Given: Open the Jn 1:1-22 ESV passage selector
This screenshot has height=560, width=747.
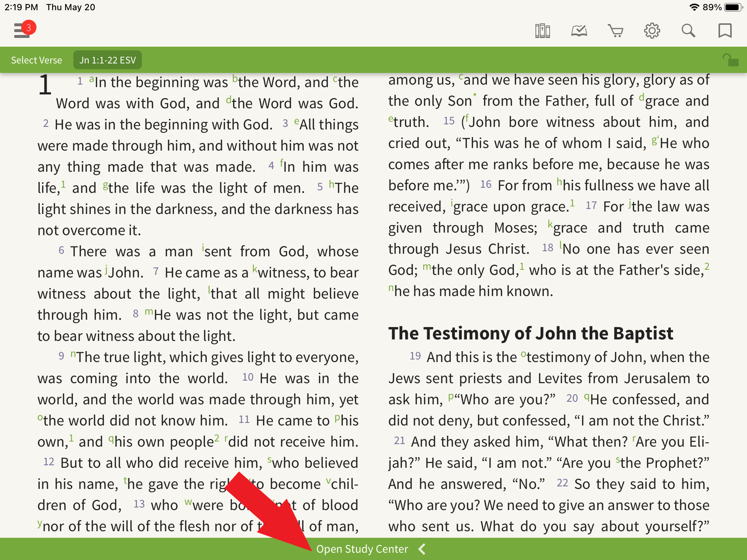Looking at the screenshot, I should coord(108,60).
